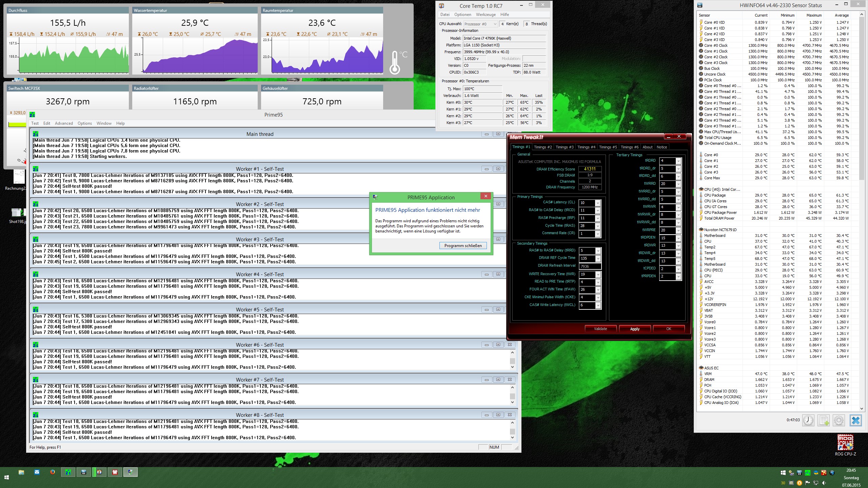The image size is (868, 488).
Task: Open CAS# Latency (CL) dropdown
Action: click(598, 203)
